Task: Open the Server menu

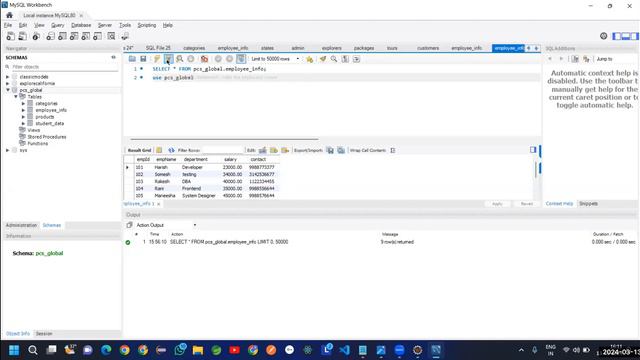Action: tap(104, 25)
